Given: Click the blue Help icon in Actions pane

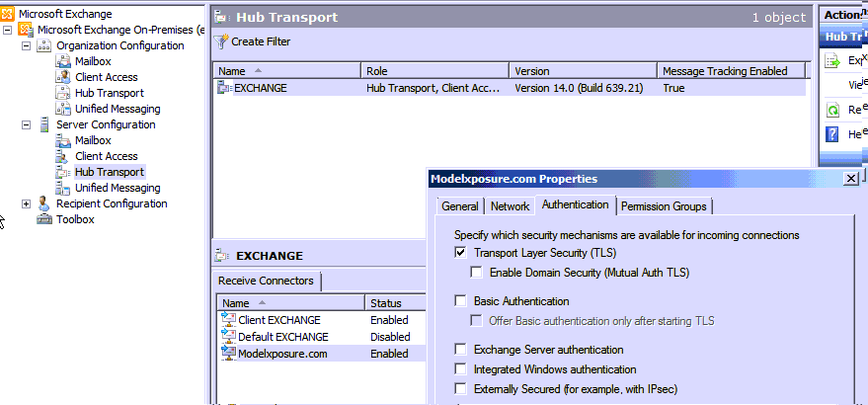Looking at the screenshot, I should click(x=832, y=133).
